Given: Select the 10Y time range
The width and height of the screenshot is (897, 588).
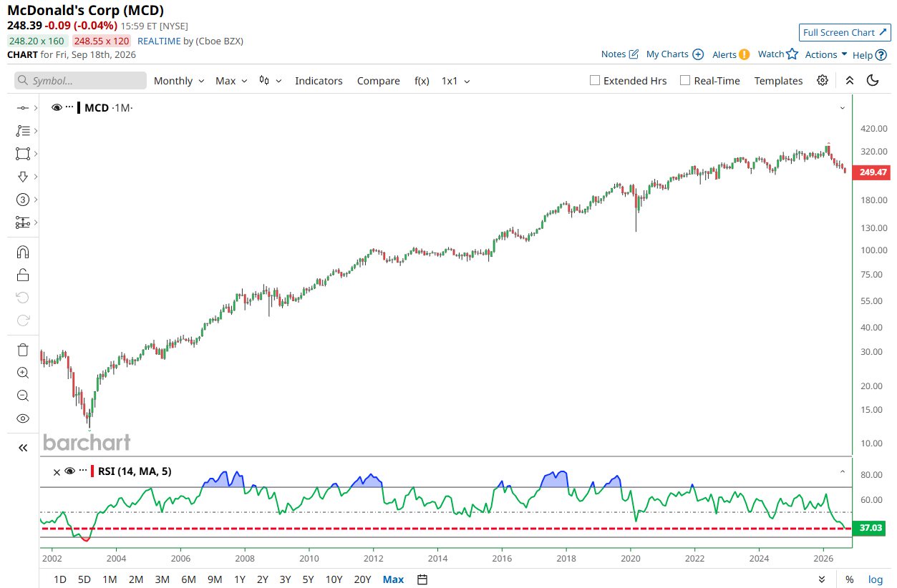Looking at the screenshot, I should 334,579.
